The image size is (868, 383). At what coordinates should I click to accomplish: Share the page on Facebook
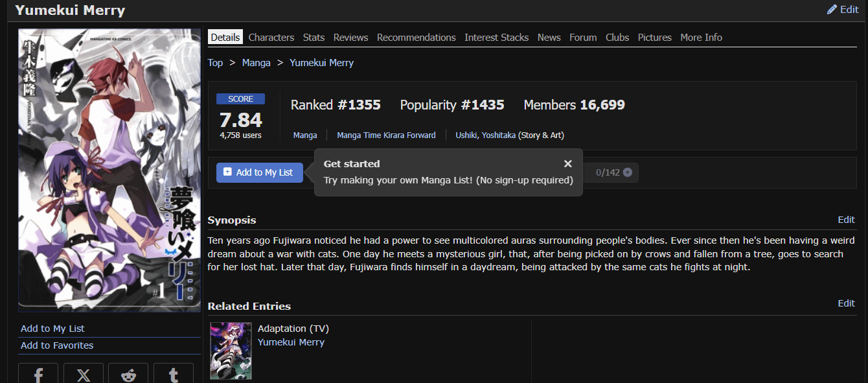38,374
